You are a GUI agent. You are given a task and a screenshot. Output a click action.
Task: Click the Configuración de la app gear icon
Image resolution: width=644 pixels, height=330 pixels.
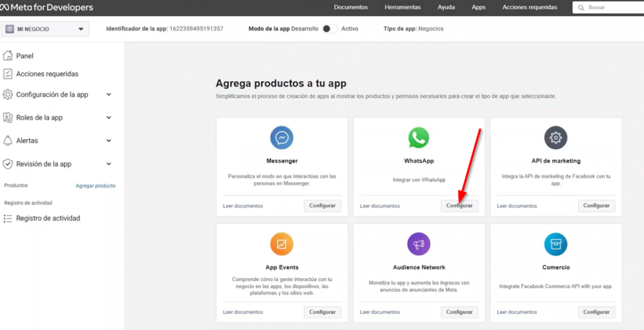(8, 94)
